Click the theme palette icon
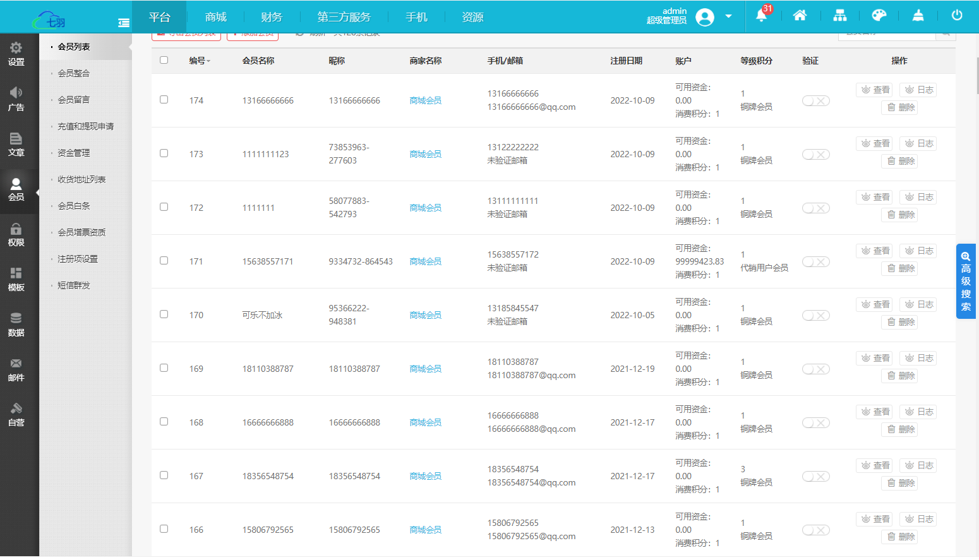Screen dimensions: 979x560 [879, 16]
